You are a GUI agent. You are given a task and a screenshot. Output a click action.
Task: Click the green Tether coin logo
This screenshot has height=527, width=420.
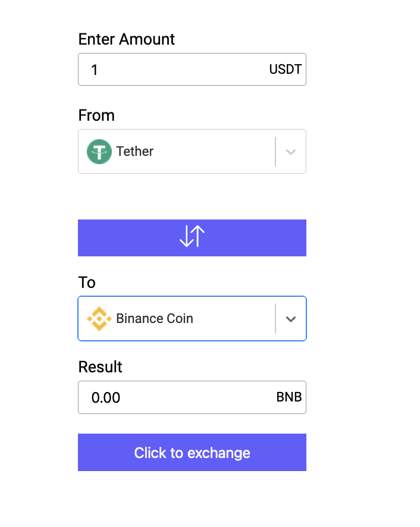(x=99, y=152)
